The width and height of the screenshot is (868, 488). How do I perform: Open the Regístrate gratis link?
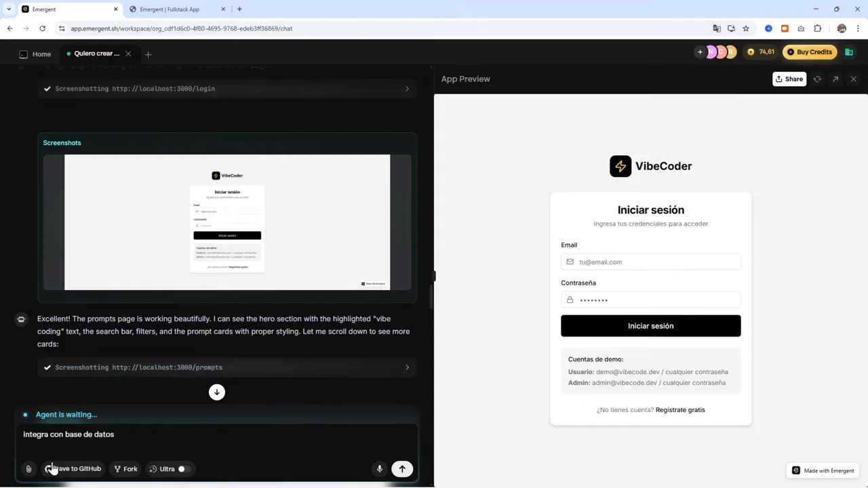pos(680,409)
